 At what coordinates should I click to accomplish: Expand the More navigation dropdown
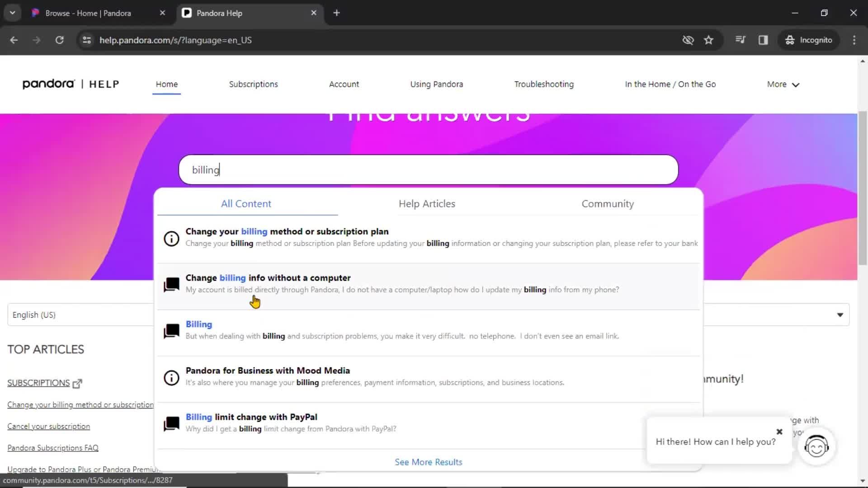(x=783, y=84)
